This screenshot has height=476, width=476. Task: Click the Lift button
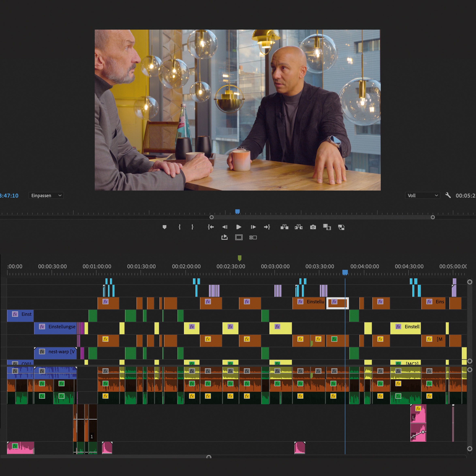pyautogui.click(x=284, y=227)
